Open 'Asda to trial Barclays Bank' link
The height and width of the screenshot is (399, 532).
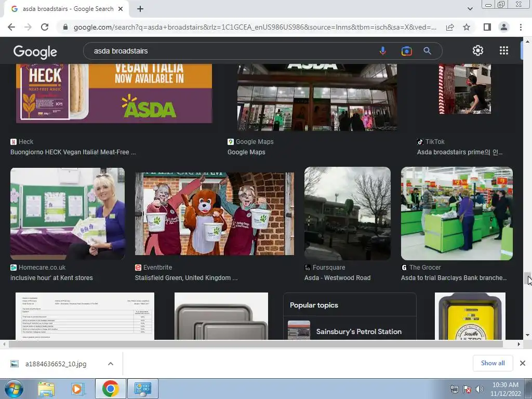tap(454, 277)
